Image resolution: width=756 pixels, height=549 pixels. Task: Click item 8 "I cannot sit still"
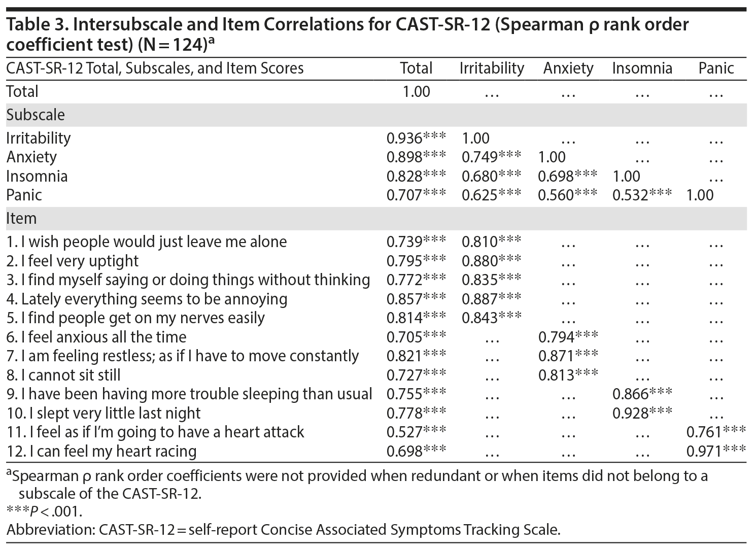(x=63, y=375)
